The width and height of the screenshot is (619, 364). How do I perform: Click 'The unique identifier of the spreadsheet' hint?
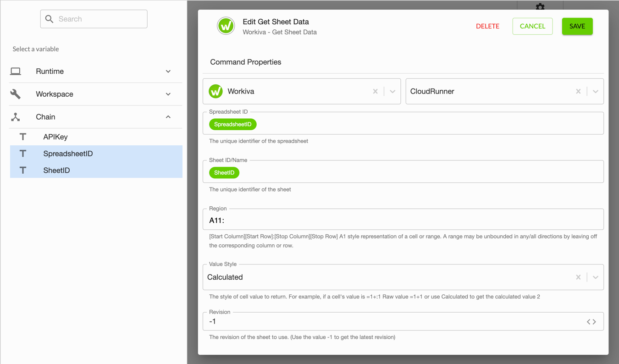(x=259, y=141)
